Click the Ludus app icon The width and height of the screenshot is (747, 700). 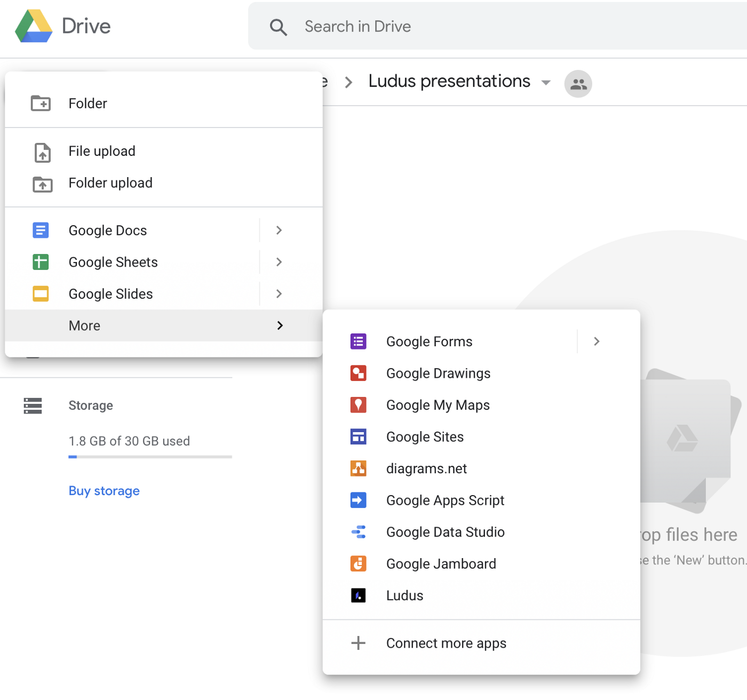(358, 595)
